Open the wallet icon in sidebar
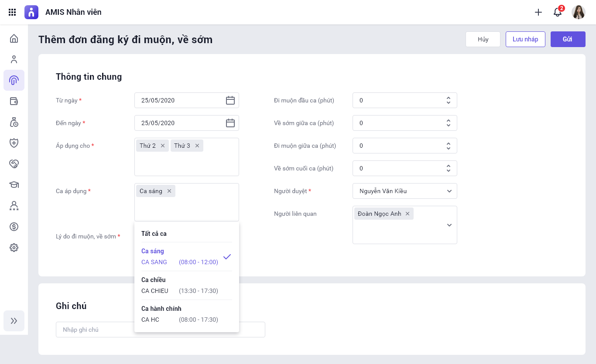Image resolution: width=596 pixels, height=364 pixels. pos(14,101)
